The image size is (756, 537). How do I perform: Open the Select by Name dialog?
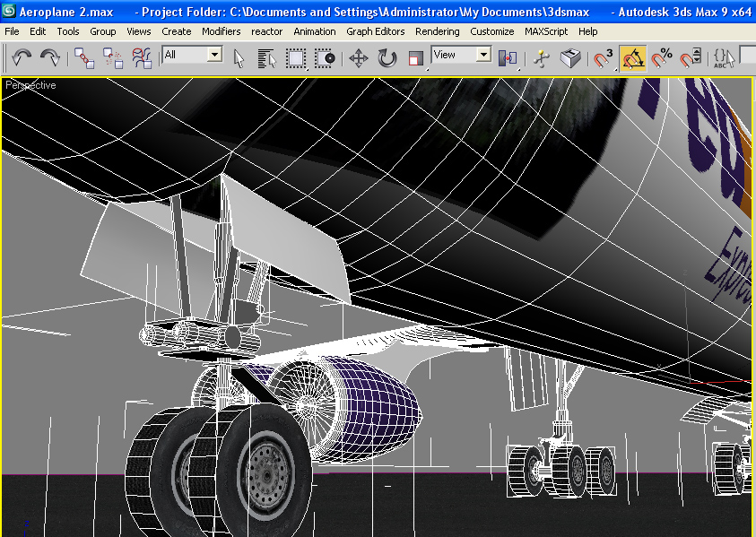(x=265, y=56)
